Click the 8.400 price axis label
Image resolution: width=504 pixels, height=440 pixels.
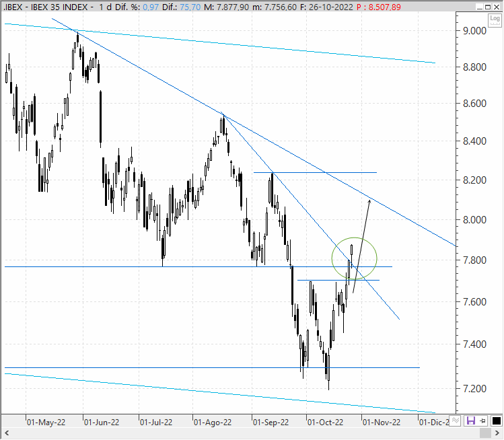[x=475, y=141]
